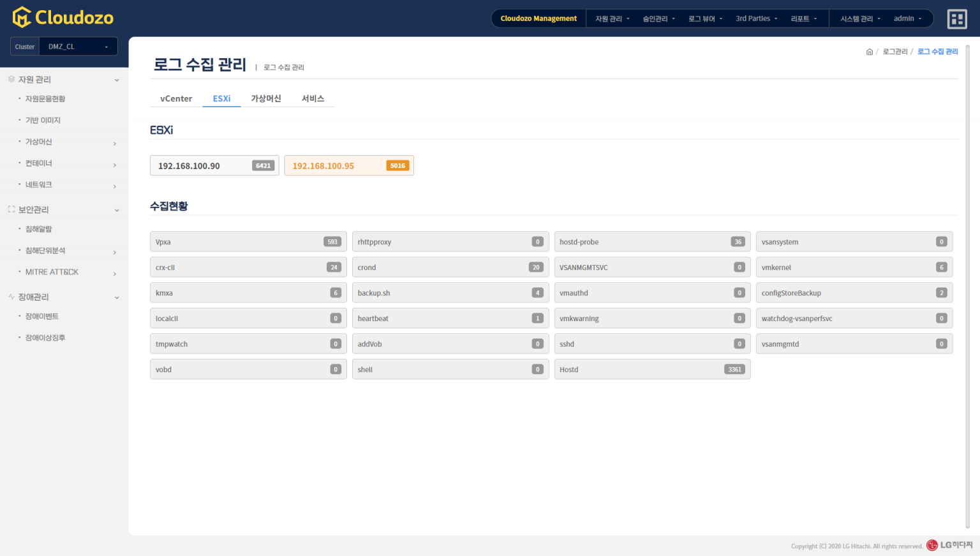Click the Cloudozo logo icon

coord(22,17)
